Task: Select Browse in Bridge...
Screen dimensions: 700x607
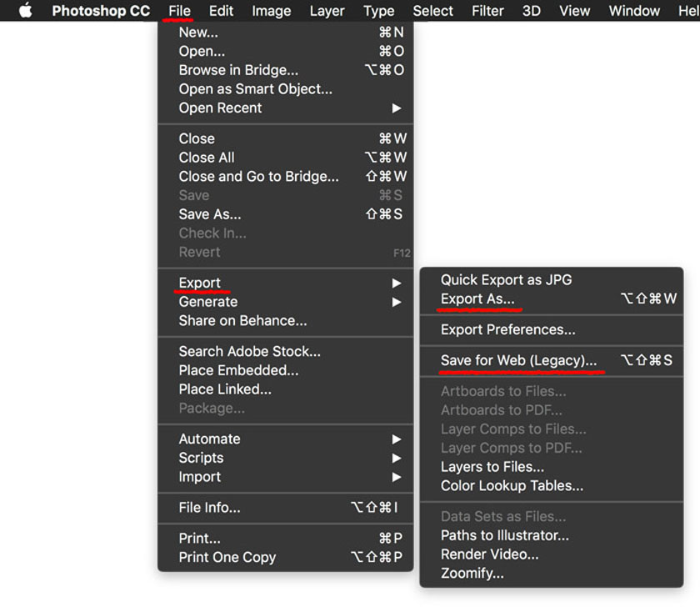Action: 286,70
